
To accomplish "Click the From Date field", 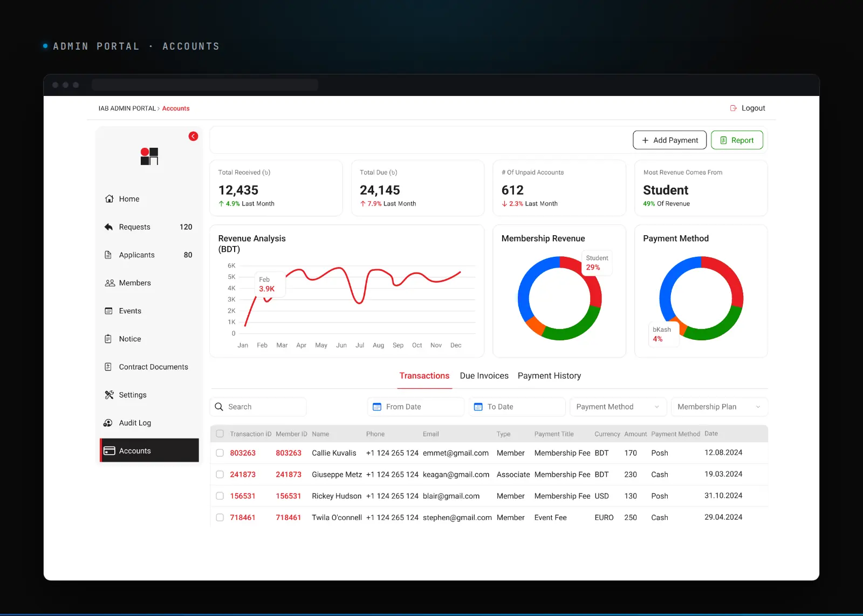I will tap(416, 407).
